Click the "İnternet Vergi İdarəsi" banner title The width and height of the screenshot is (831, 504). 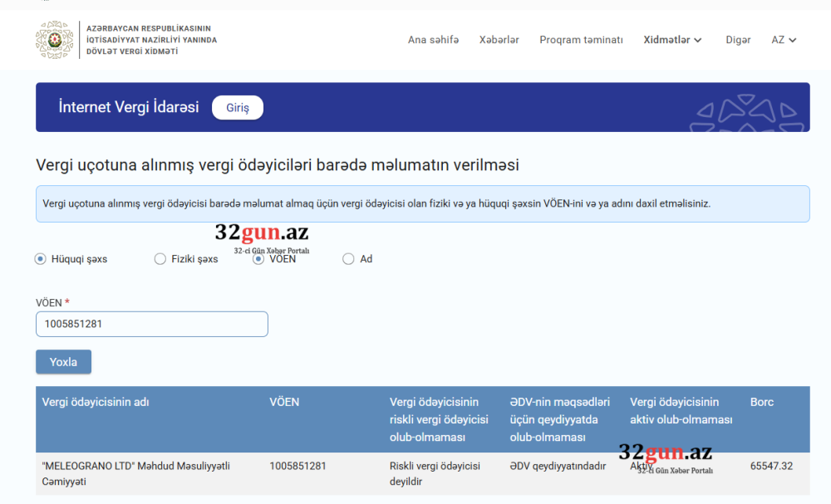click(129, 107)
